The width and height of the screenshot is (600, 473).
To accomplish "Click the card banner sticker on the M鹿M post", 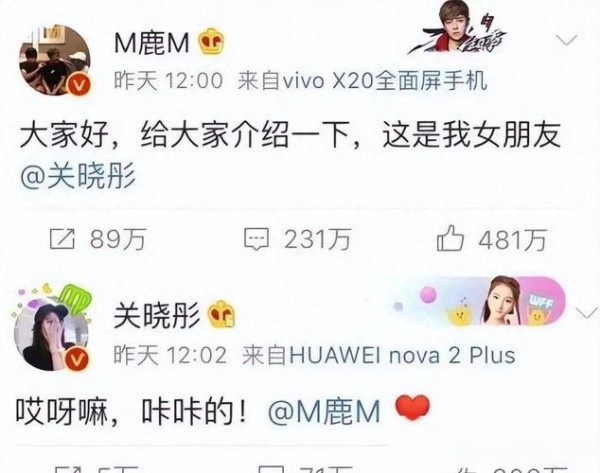I will pyautogui.click(x=458, y=28).
